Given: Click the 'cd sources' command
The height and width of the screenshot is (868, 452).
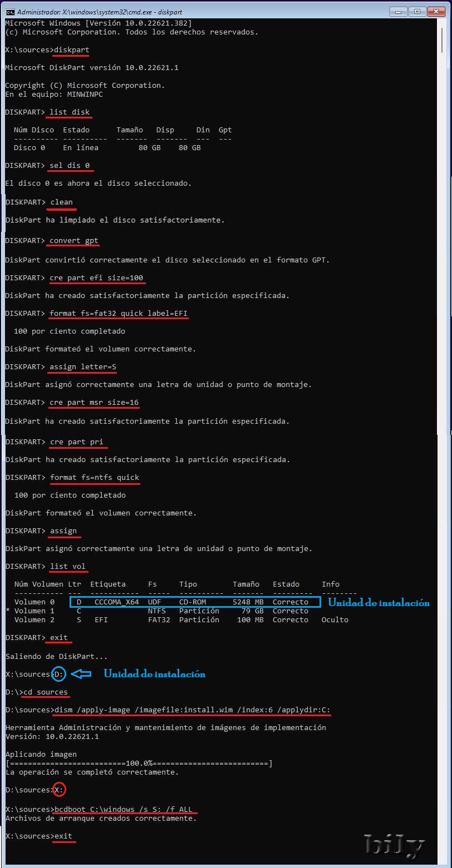Looking at the screenshot, I should (45, 692).
